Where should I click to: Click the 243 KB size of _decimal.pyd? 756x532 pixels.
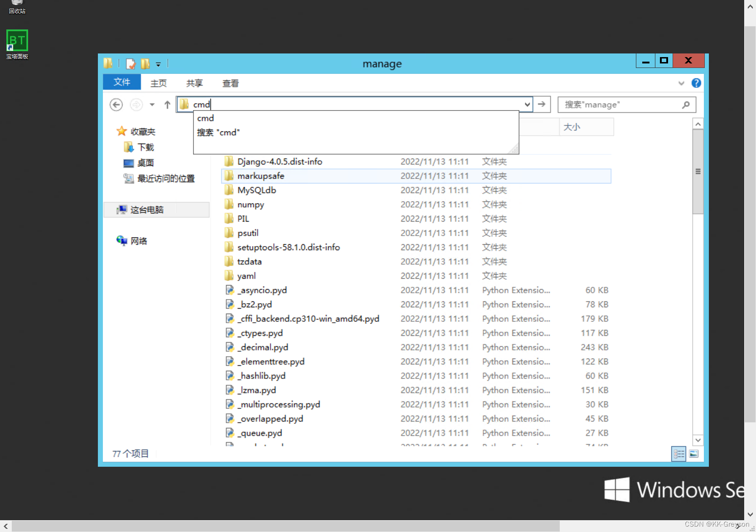(x=595, y=347)
